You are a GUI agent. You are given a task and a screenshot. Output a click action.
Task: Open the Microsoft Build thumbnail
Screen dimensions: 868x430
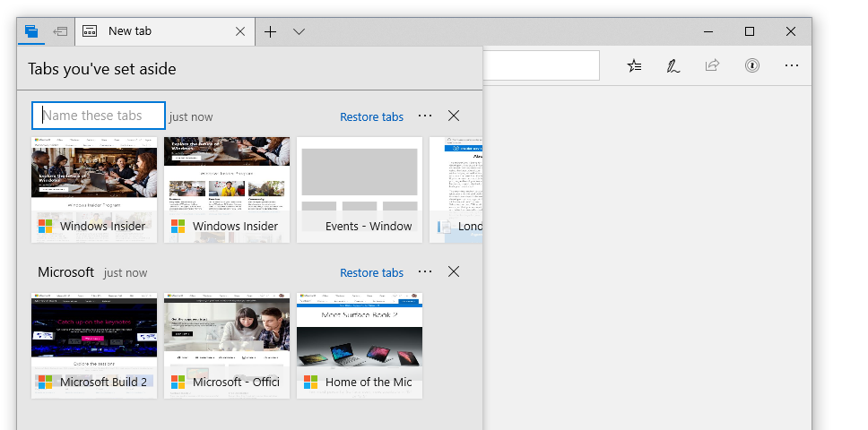pos(94,345)
